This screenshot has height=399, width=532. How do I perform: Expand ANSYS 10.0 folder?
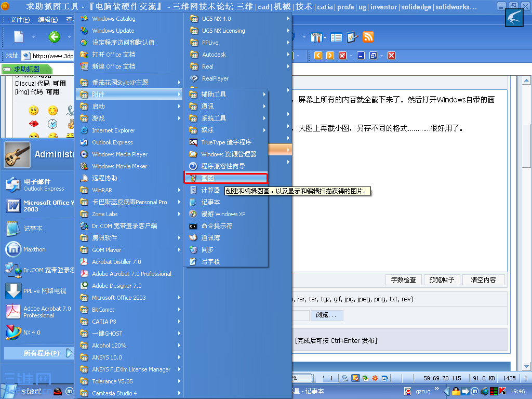click(129, 357)
